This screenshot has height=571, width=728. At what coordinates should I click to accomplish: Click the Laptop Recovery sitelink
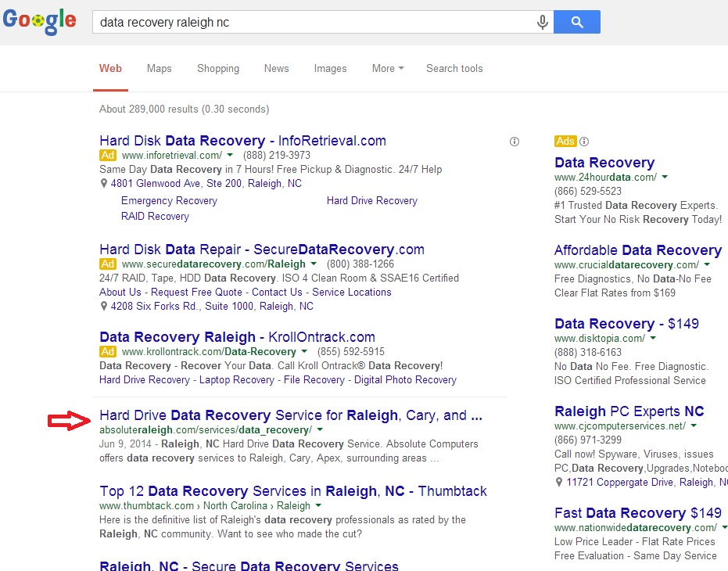click(237, 380)
